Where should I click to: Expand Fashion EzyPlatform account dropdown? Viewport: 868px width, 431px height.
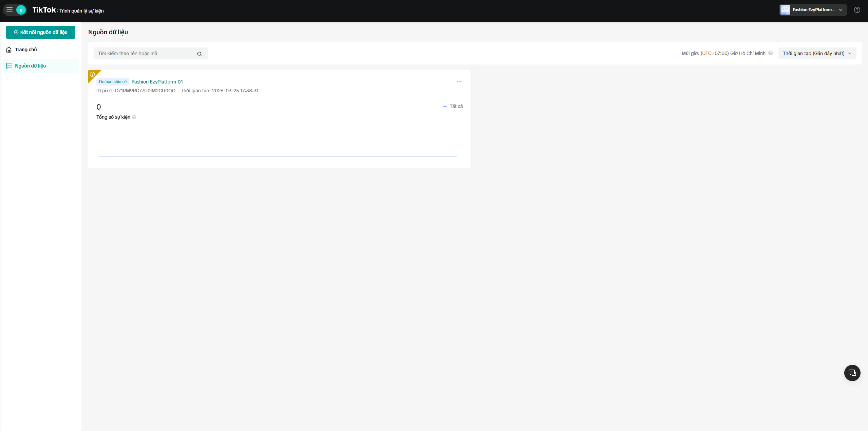[x=813, y=10]
